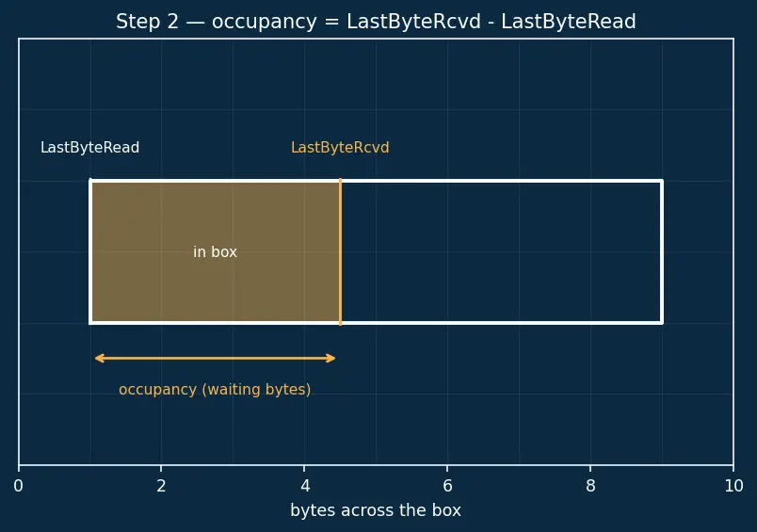Click the orange vertical LastByteRcvd marker line
The width and height of the screenshot is (757, 532).
pos(340,252)
